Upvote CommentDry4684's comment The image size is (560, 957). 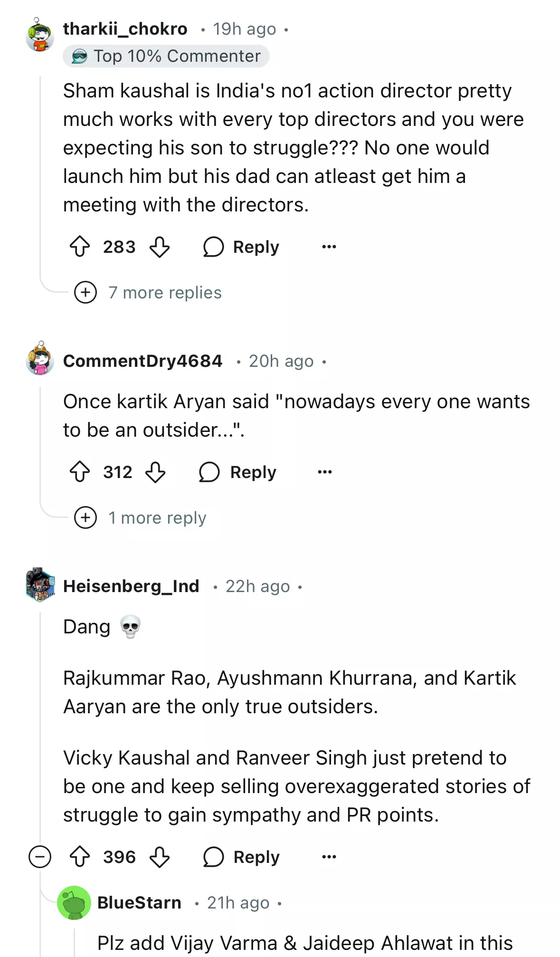[80, 472]
